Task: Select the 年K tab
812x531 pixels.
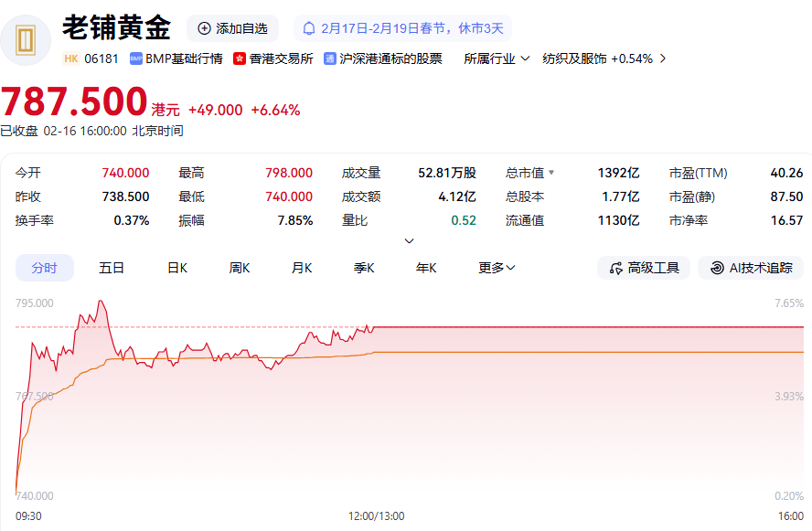Action: [426, 268]
